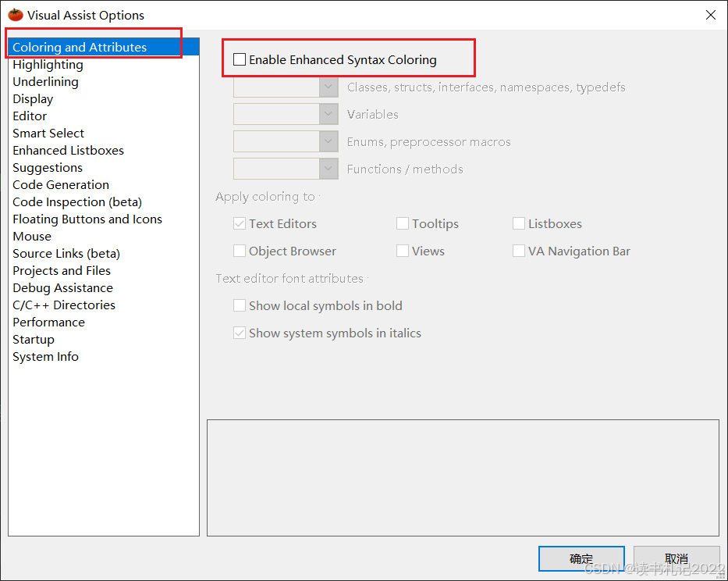Check Show local symbols in bold
Screen dimensions: 728x581
pyautogui.click(x=239, y=305)
